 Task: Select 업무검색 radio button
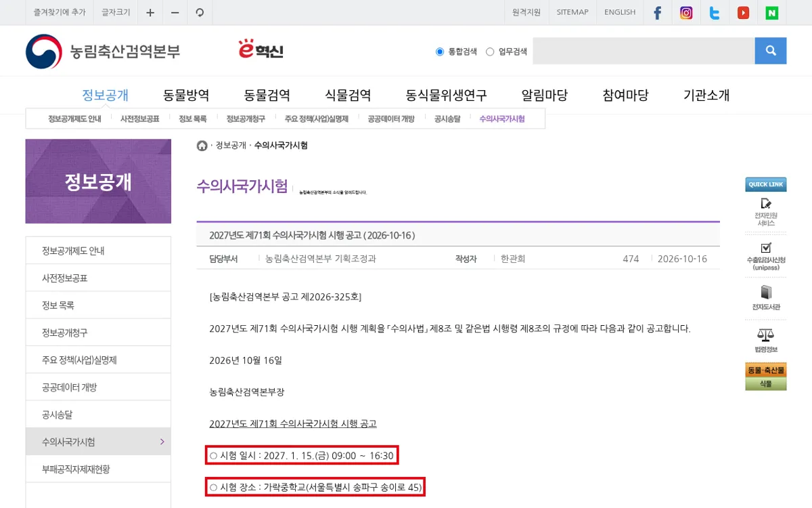click(x=490, y=51)
